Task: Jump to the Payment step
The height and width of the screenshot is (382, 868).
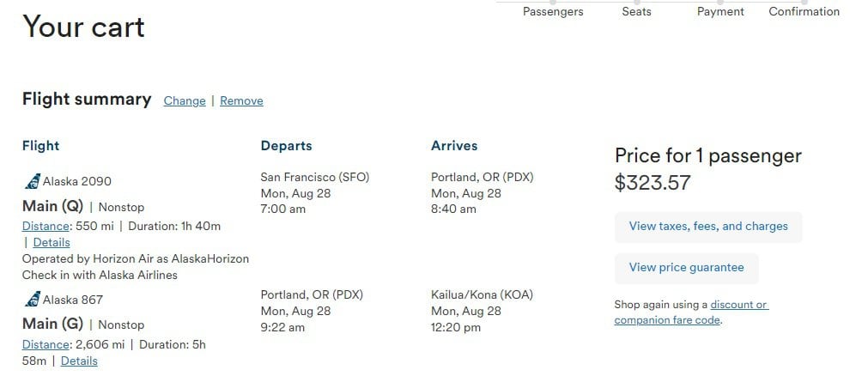Action: [720, 12]
